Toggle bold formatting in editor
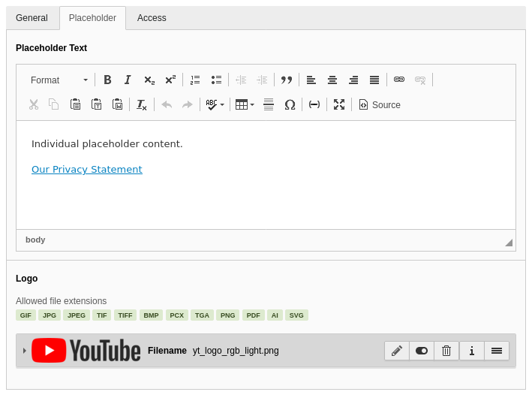This screenshot has height=395, width=532. tap(107, 80)
